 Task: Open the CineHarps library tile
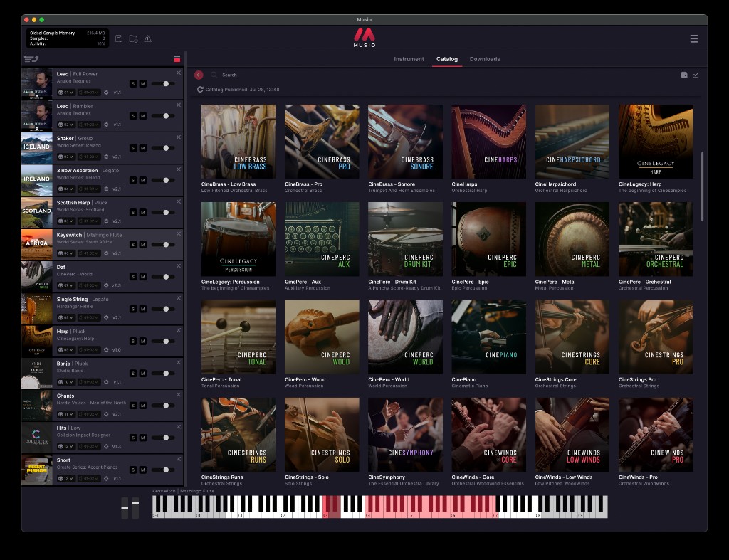coord(488,148)
